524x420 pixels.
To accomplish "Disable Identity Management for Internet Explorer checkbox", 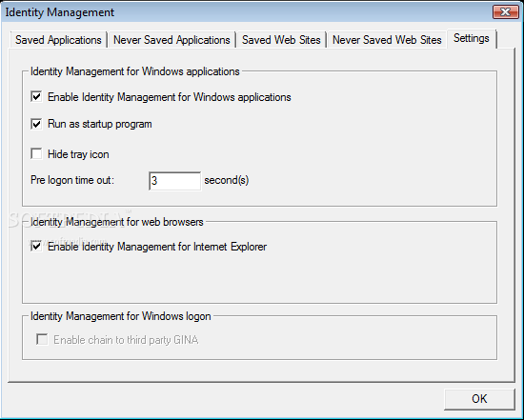I will (36, 247).
